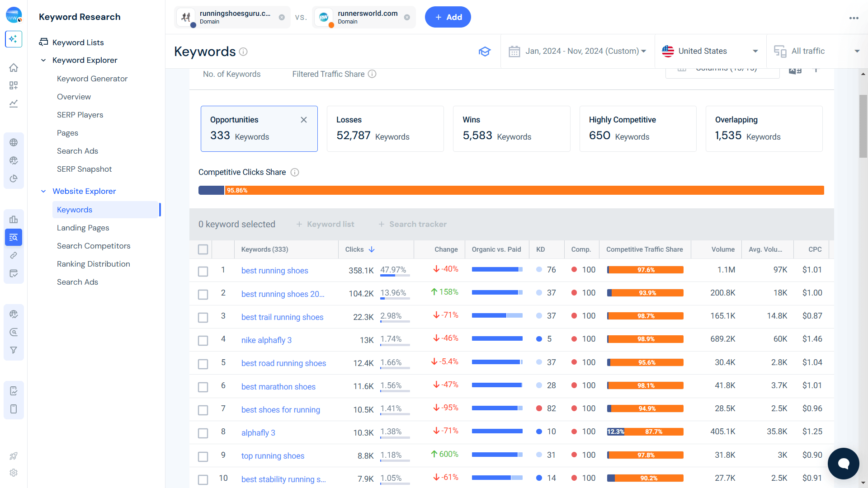
Task: Check the box for best running shoes row
Action: [203, 271]
